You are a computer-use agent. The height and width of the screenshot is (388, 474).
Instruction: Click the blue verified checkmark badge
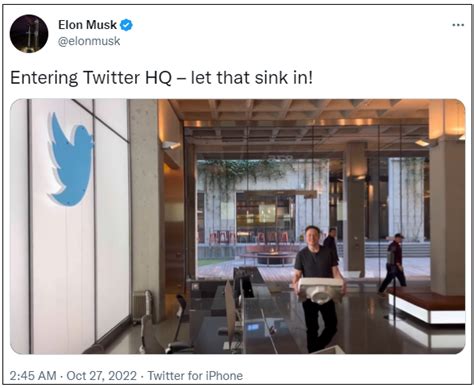click(x=126, y=25)
